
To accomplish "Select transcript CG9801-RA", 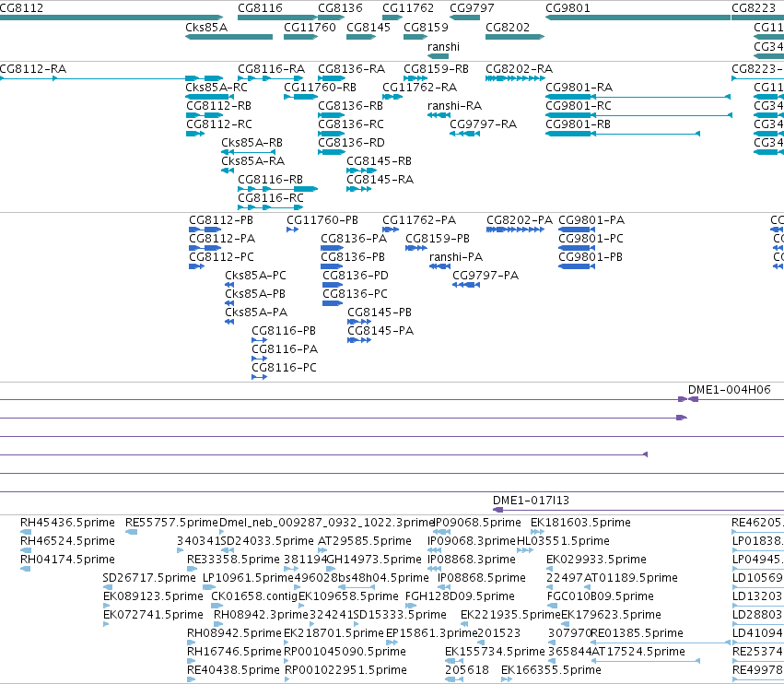I will [579, 87].
